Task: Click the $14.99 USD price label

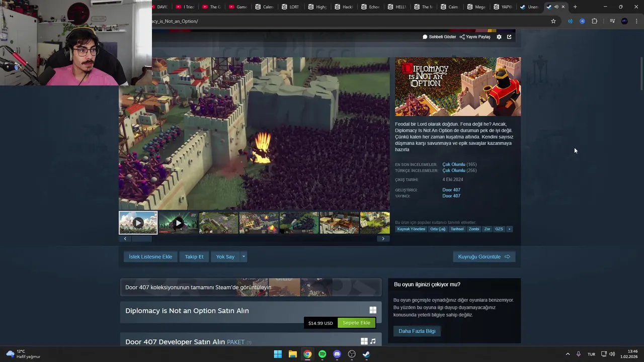Action: click(x=320, y=323)
